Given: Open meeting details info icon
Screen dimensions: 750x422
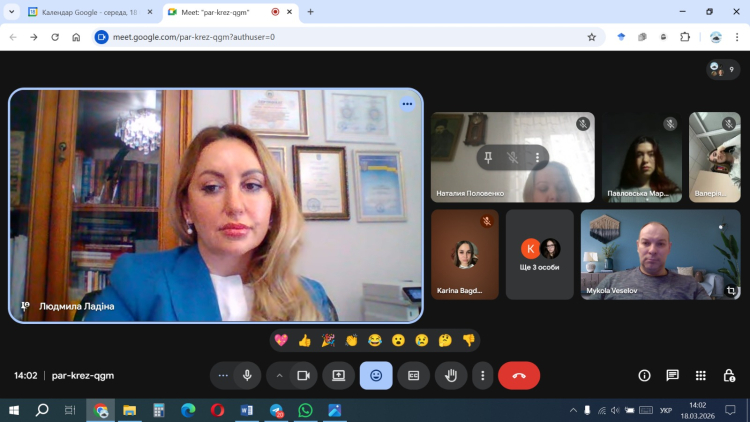Looking at the screenshot, I should point(644,375).
